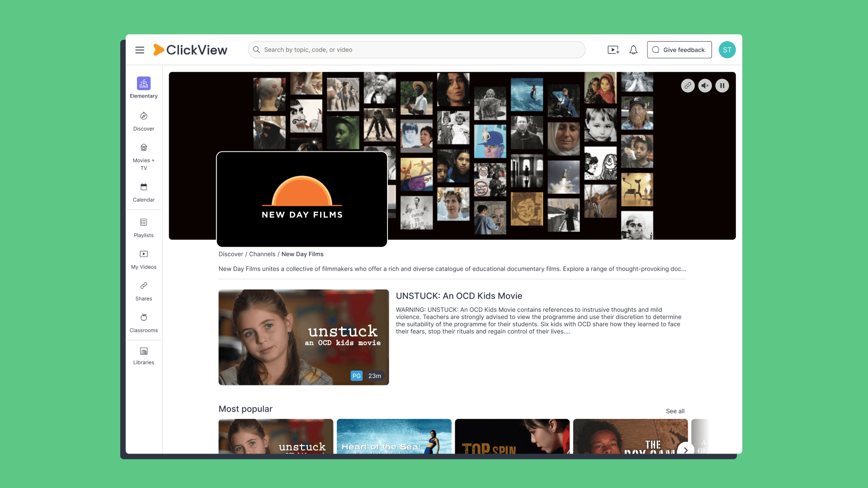Open the hamburger menu
The image size is (868, 488).
pyautogui.click(x=140, y=50)
